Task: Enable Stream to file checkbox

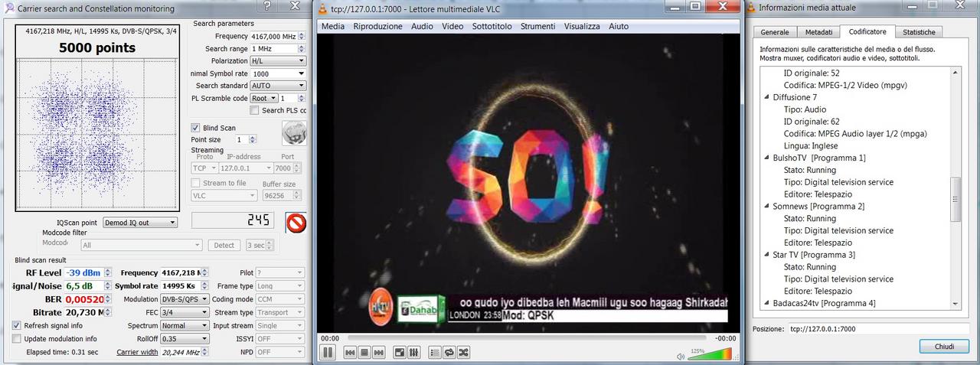Action: pyautogui.click(x=195, y=183)
